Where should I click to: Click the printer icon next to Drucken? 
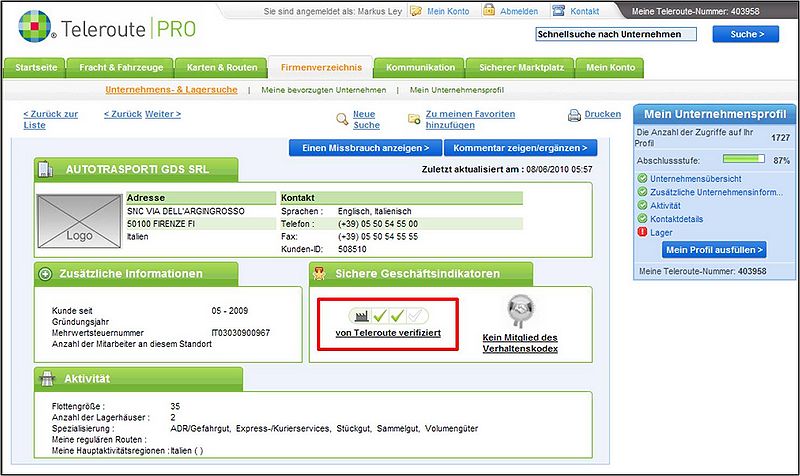point(574,115)
